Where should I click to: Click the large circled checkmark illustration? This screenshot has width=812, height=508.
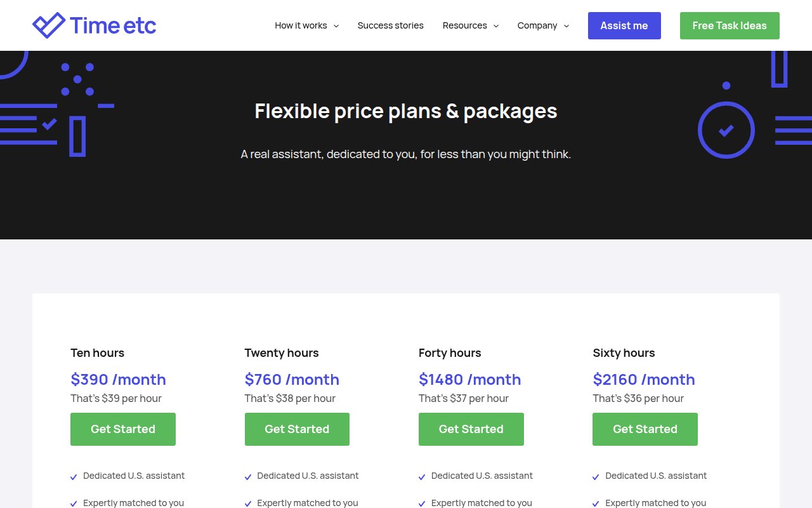click(x=726, y=130)
